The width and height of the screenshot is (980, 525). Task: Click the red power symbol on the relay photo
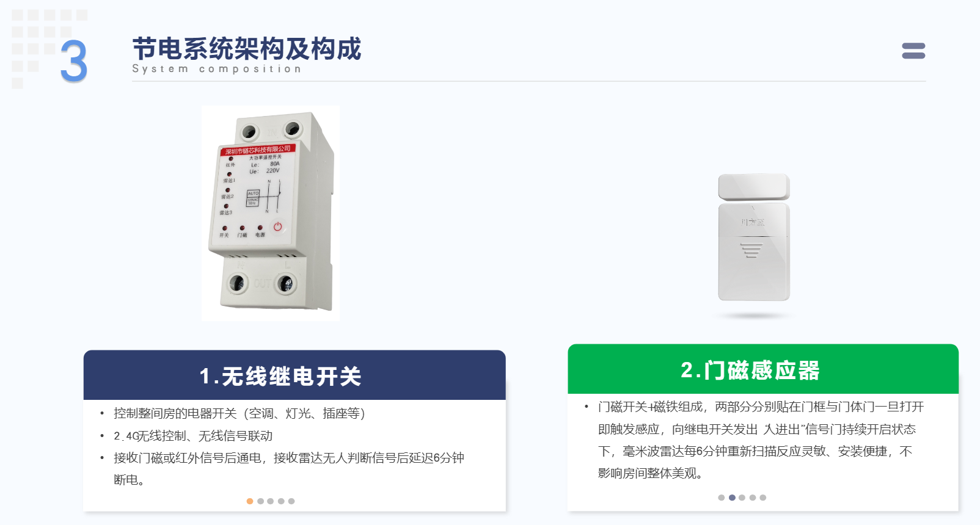pyautogui.click(x=278, y=226)
